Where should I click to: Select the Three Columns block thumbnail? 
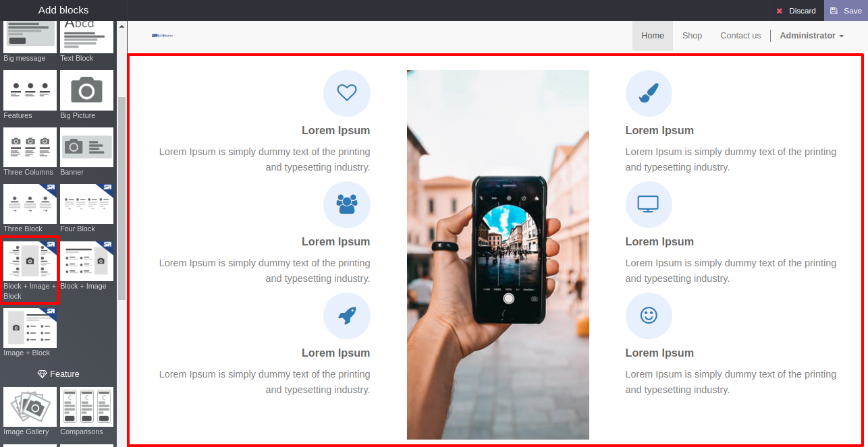[30, 147]
